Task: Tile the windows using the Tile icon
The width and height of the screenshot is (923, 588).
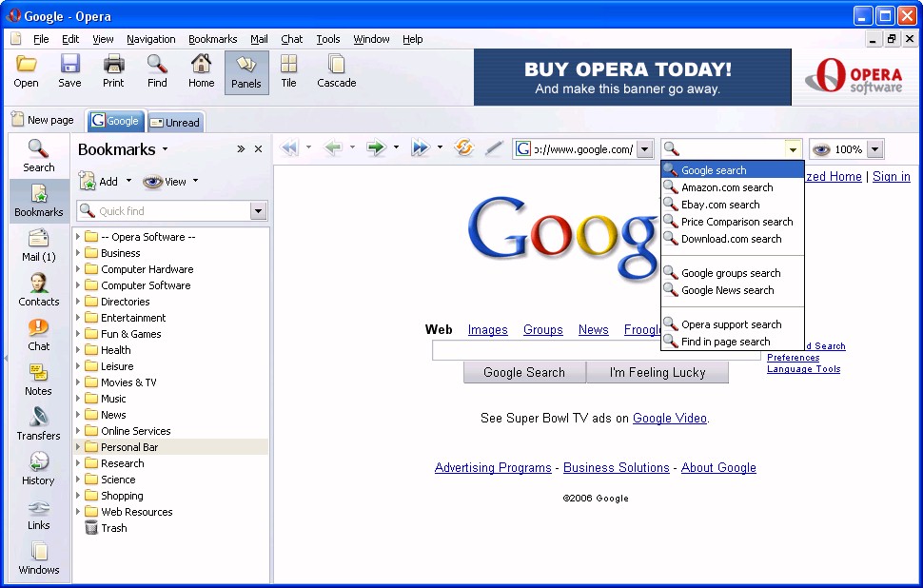Action: [x=288, y=71]
